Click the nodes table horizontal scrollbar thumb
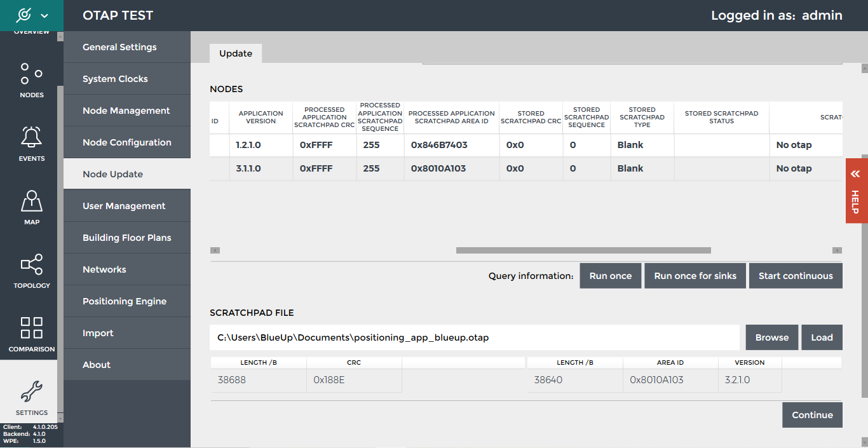The height and width of the screenshot is (448, 868). tap(583, 250)
